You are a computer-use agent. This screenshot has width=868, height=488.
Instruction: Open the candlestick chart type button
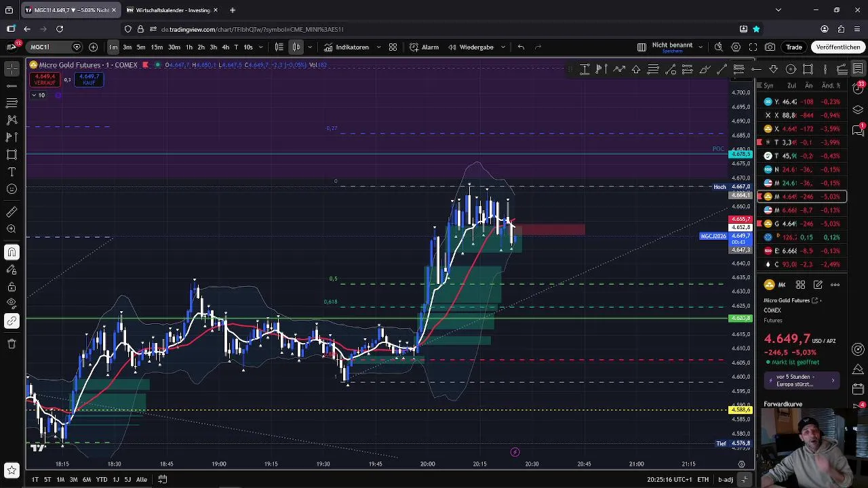296,47
